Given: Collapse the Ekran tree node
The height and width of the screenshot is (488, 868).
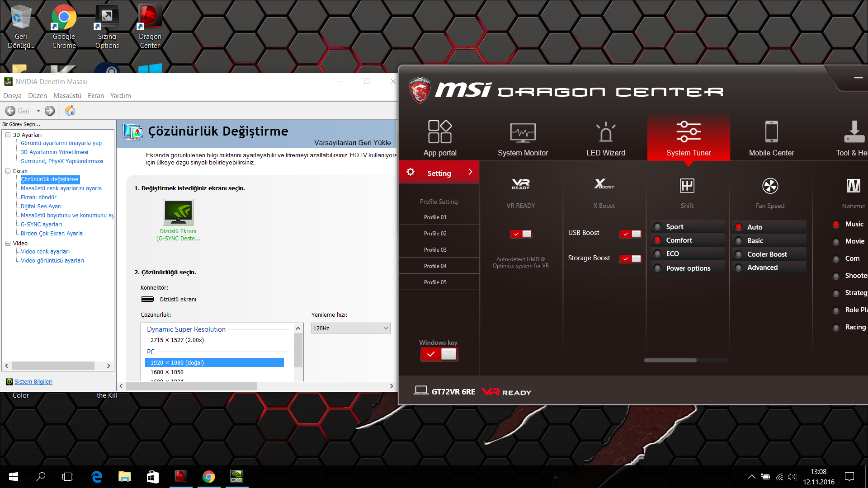Looking at the screenshot, I should coord(8,171).
